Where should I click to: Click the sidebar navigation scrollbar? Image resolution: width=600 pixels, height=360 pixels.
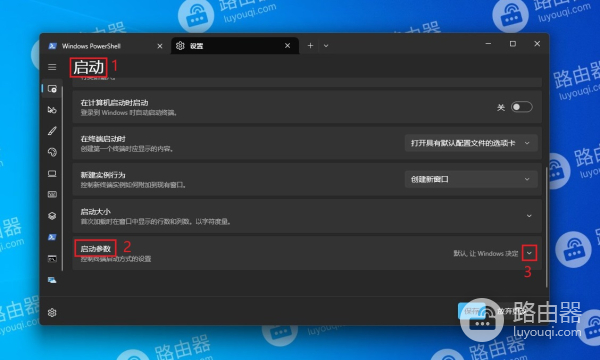point(62,179)
